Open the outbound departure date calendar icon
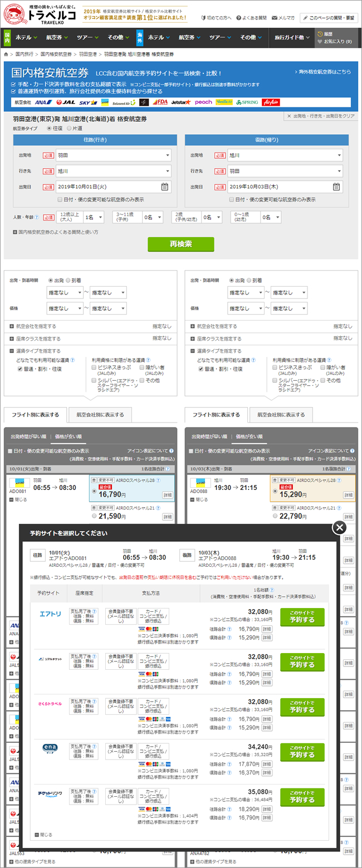 pos(165,187)
